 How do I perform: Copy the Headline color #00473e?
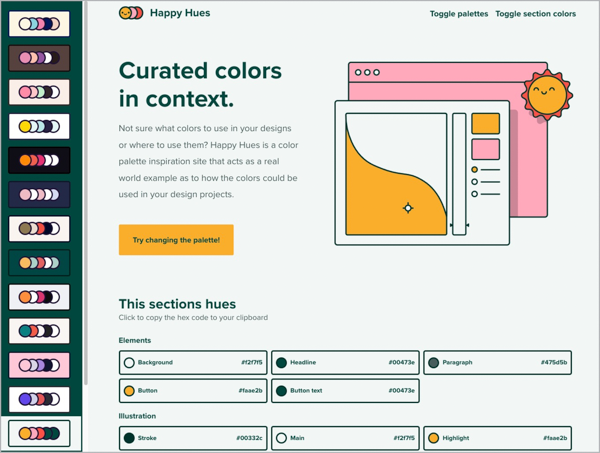346,362
